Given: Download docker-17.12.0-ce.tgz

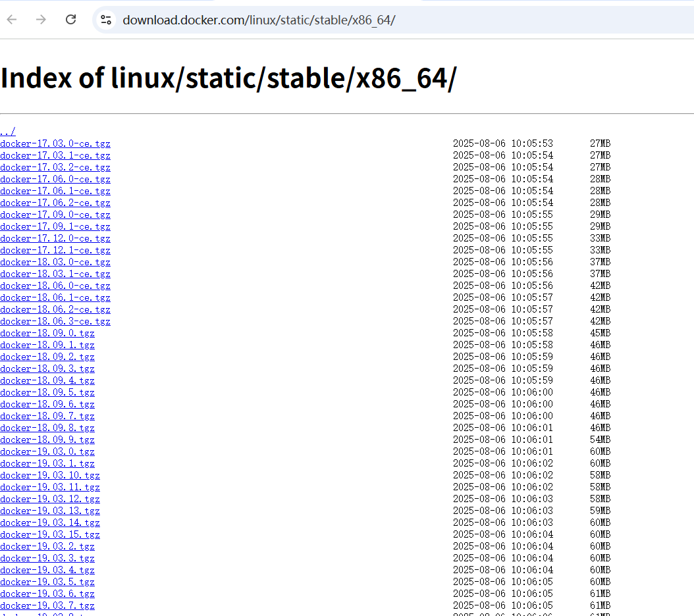Looking at the screenshot, I should click(x=55, y=238).
